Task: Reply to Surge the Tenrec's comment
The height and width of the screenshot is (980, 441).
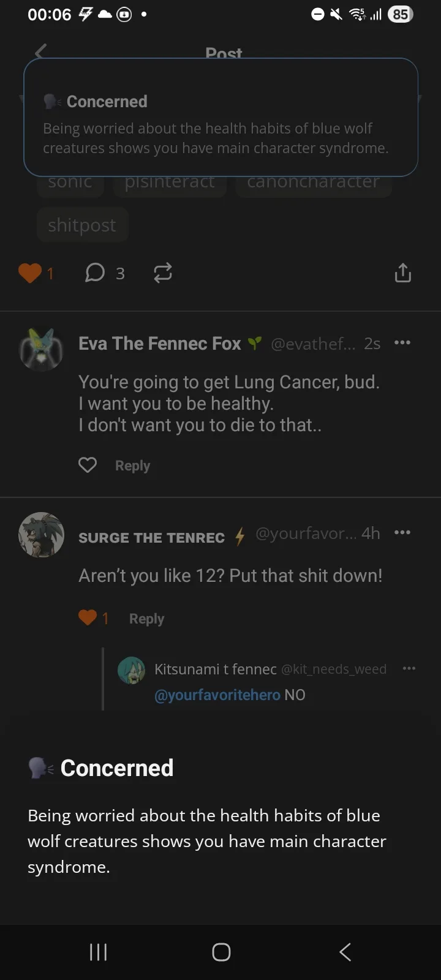Action: click(x=146, y=619)
